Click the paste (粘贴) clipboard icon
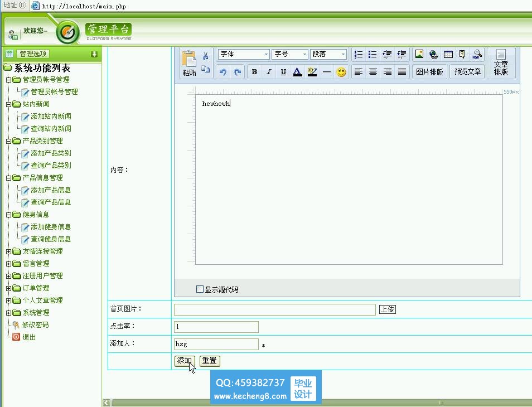The image size is (532, 407). [x=189, y=59]
